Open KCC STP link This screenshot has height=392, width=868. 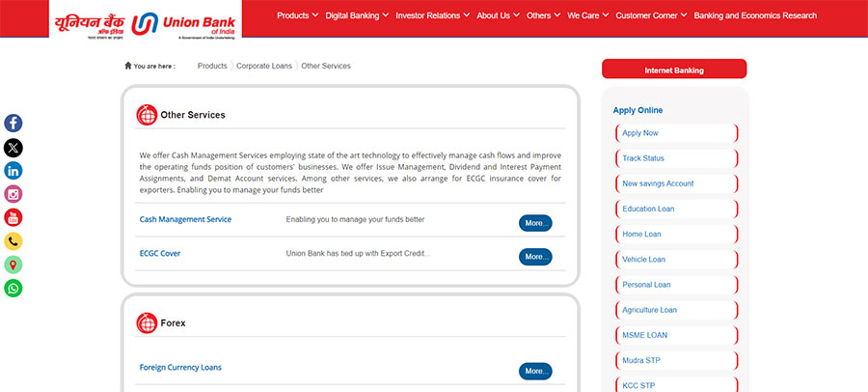(676, 385)
